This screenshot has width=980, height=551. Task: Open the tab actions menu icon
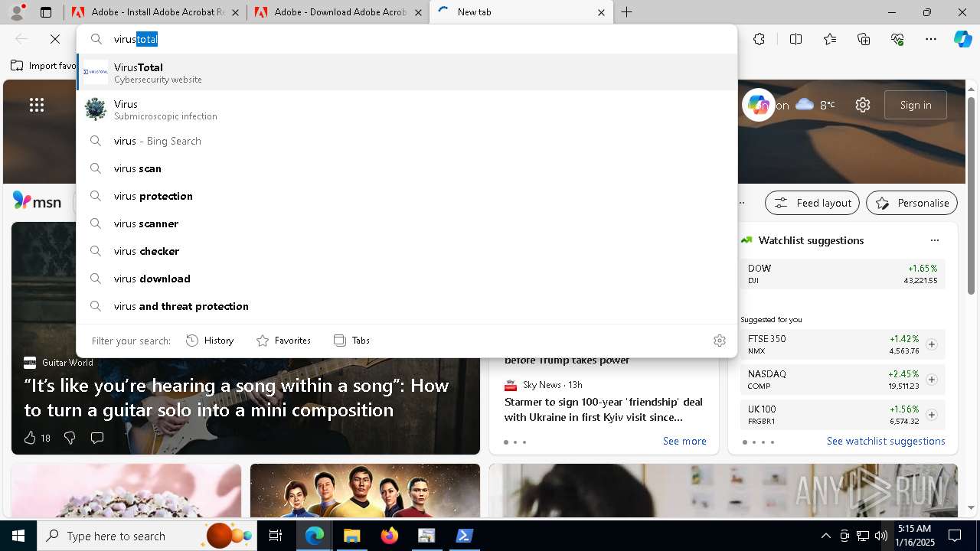pyautogui.click(x=46, y=12)
